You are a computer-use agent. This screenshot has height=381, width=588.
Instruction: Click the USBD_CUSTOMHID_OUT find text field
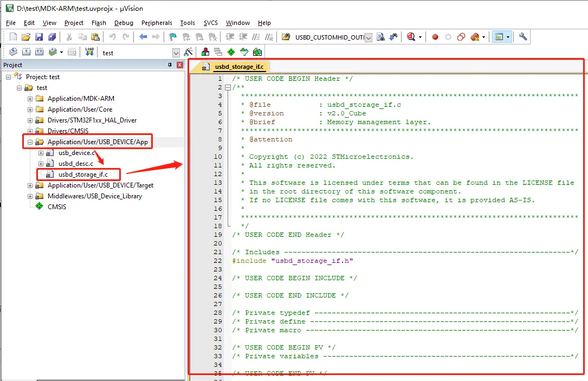click(x=329, y=37)
